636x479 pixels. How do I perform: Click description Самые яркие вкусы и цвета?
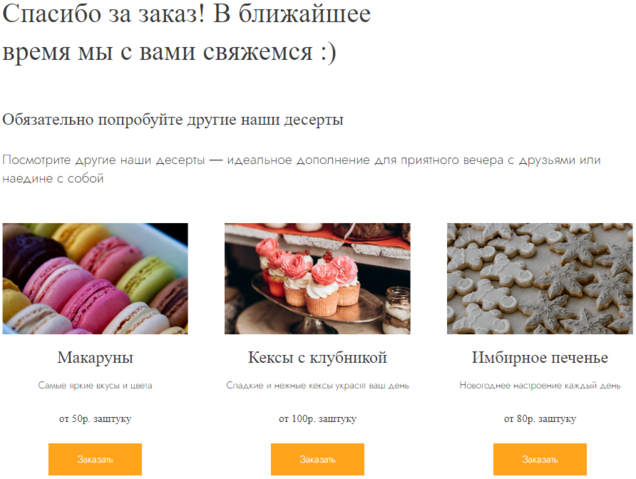pos(95,385)
